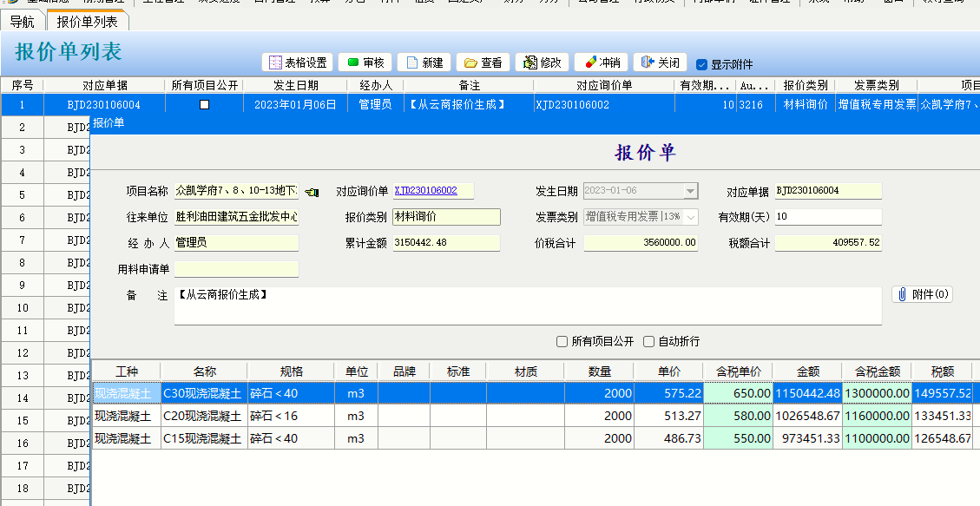980x506 pixels.
Task: Click into the 用料申请单 input field
Action: pos(236,269)
